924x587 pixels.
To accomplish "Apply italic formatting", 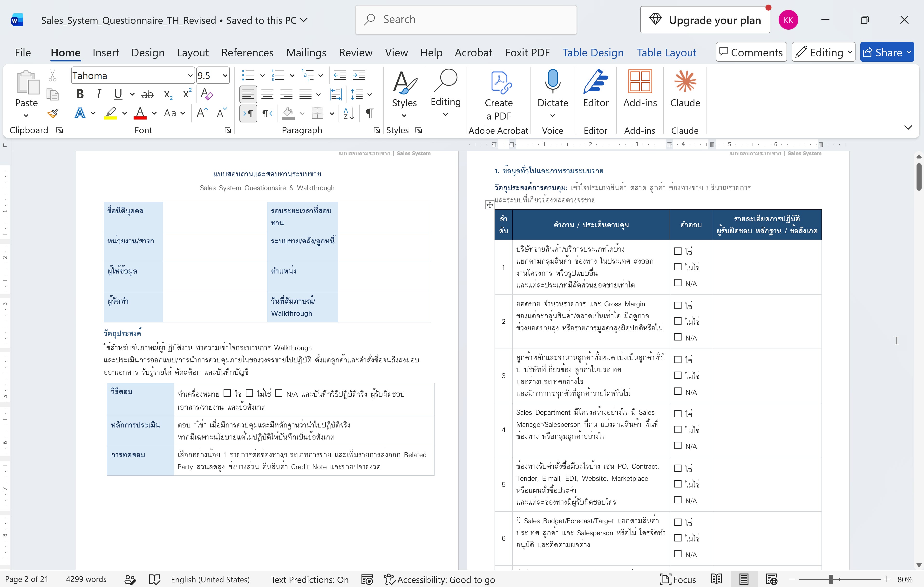I will [99, 94].
